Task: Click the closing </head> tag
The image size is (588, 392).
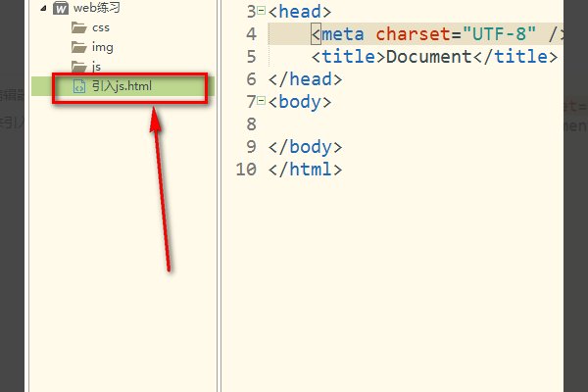Action: coord(305,79)
